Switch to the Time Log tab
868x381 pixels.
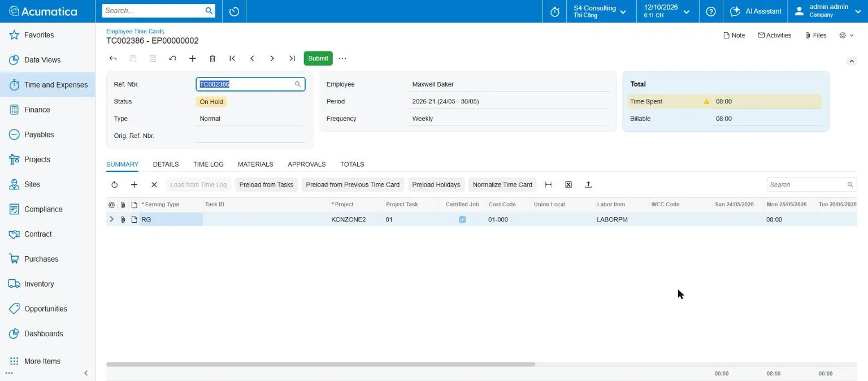(x=209, y=164)
